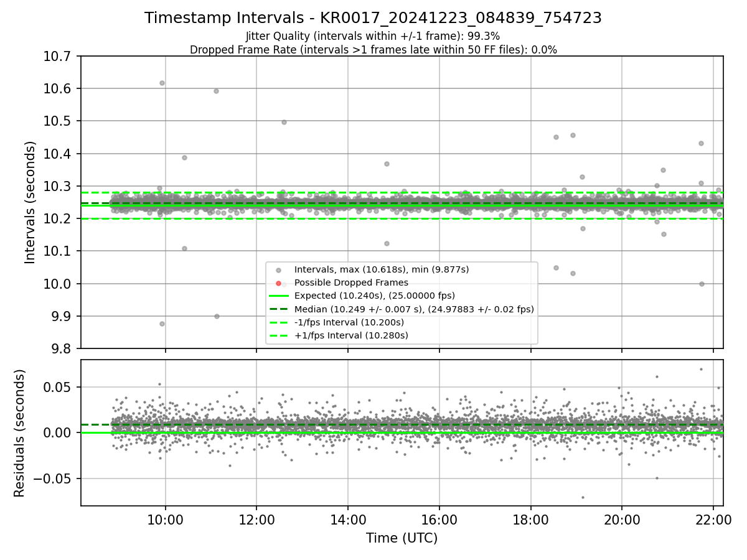Viewport: 747px width, 560px height.
Task: Click the gray dot legend marker for Intervals
Action: [x=278, y=270]
